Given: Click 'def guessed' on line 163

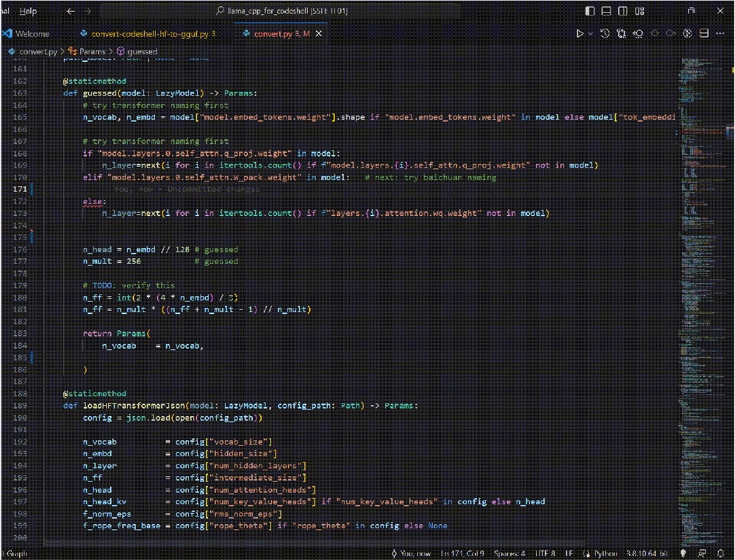Looking at the screenshot, I should click(90, 93).
